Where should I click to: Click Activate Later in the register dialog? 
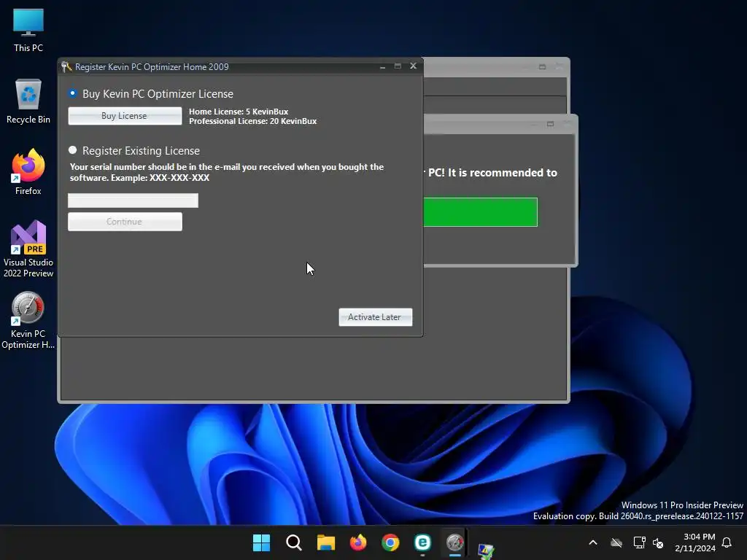376,317
